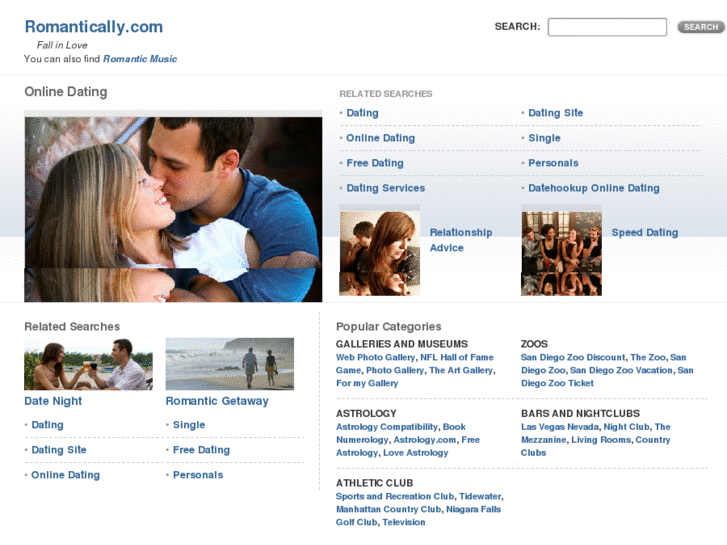Open Personals in top related searches
The image size is (727, 545).
coord(553,163)
